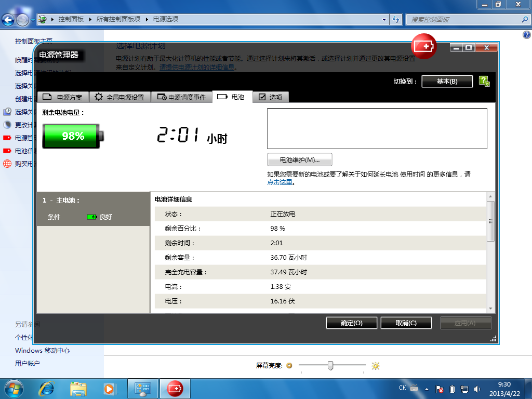Click the red battery logo on title bar
The width and height of the screenshot is (532, 399).
tap(423, 46)
